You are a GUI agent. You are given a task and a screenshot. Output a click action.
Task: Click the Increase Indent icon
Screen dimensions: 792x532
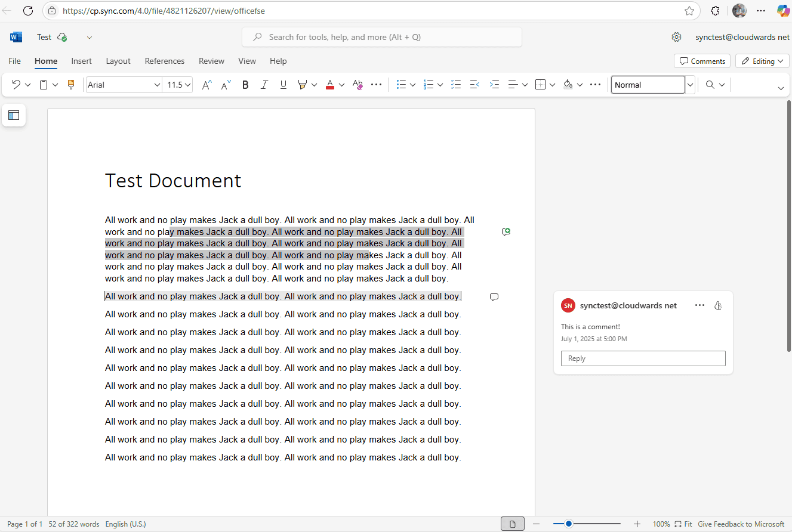(494, 85)
